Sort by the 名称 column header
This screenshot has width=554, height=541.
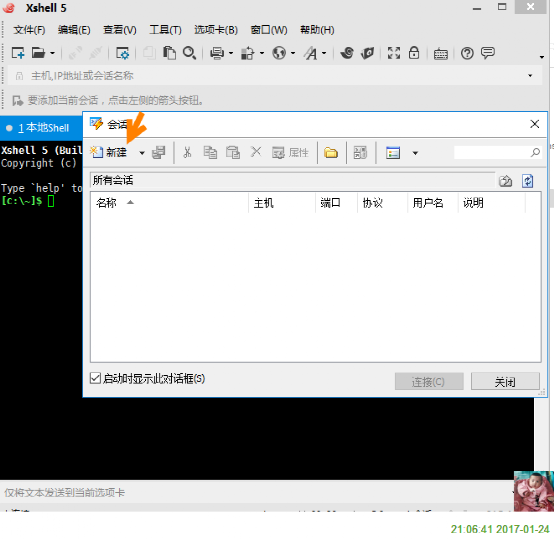pos(169,203)
